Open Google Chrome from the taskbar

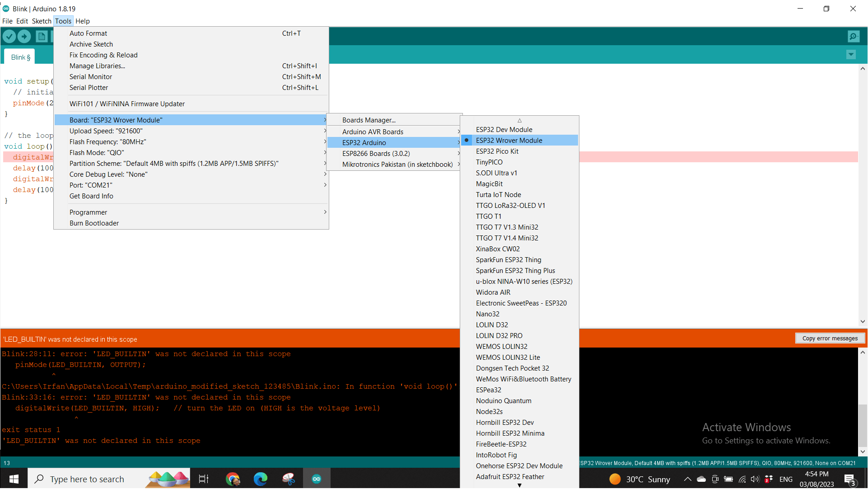[233, 479]
